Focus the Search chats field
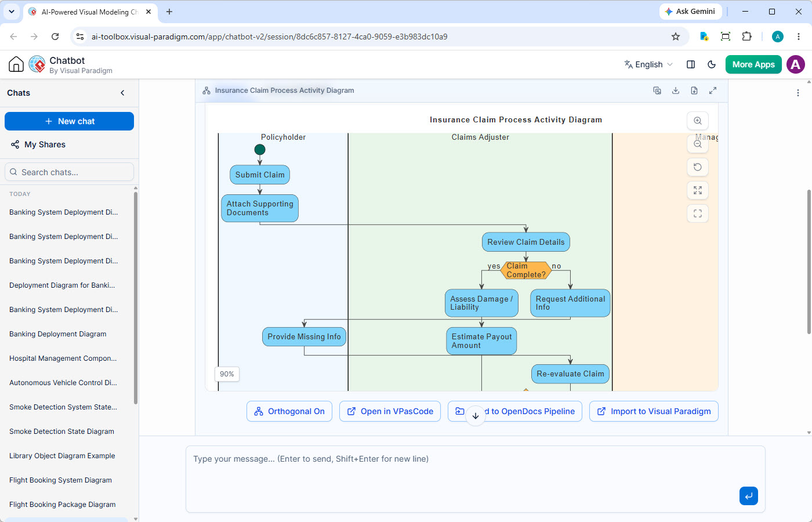The image size is (812, 522). point(69,172)
